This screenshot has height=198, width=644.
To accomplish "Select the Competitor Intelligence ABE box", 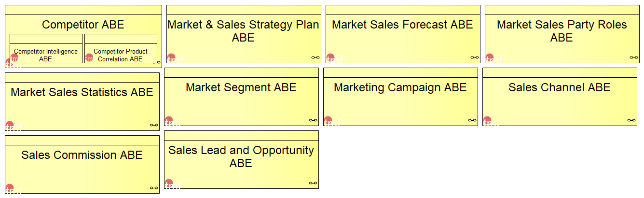I will coord(46,48).
